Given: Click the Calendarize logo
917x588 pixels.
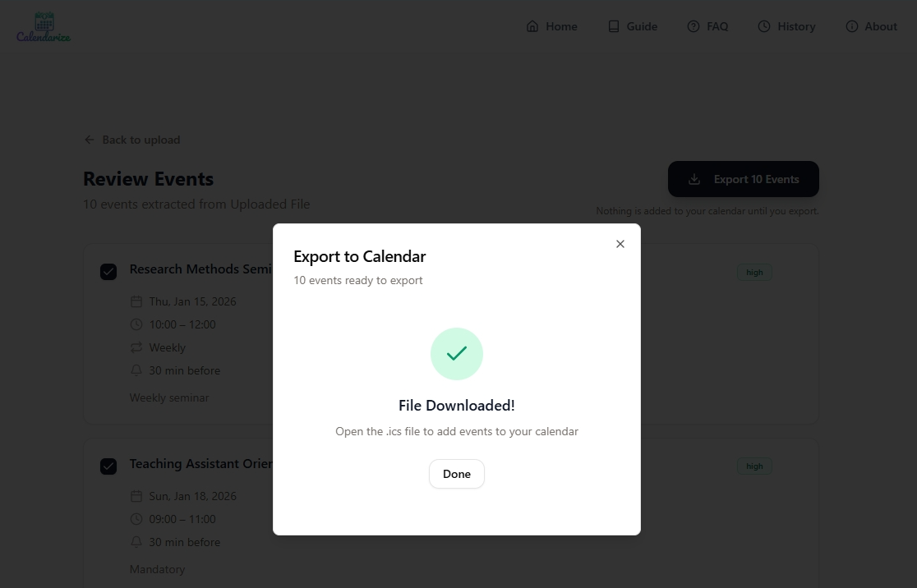Looking at the screenshot, I should click(44, 27).
